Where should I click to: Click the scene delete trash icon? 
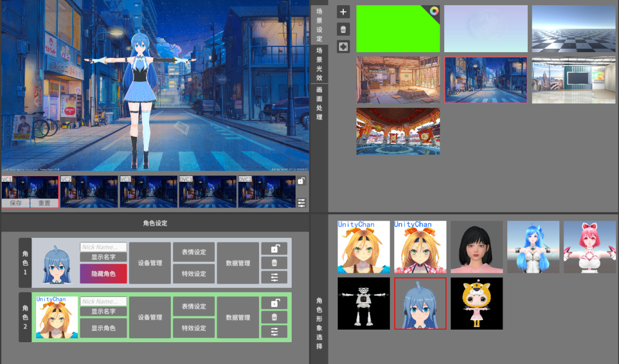(x=343, y=29)
